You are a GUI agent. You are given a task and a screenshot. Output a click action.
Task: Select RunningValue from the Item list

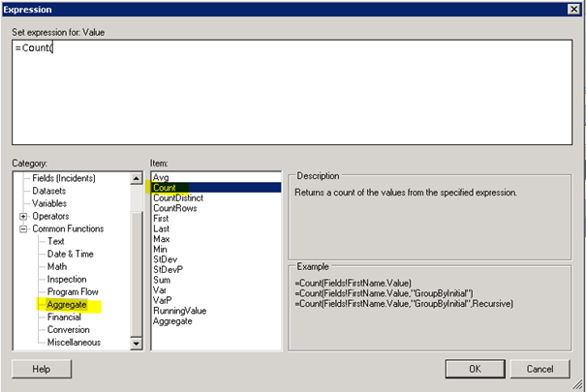182,310
